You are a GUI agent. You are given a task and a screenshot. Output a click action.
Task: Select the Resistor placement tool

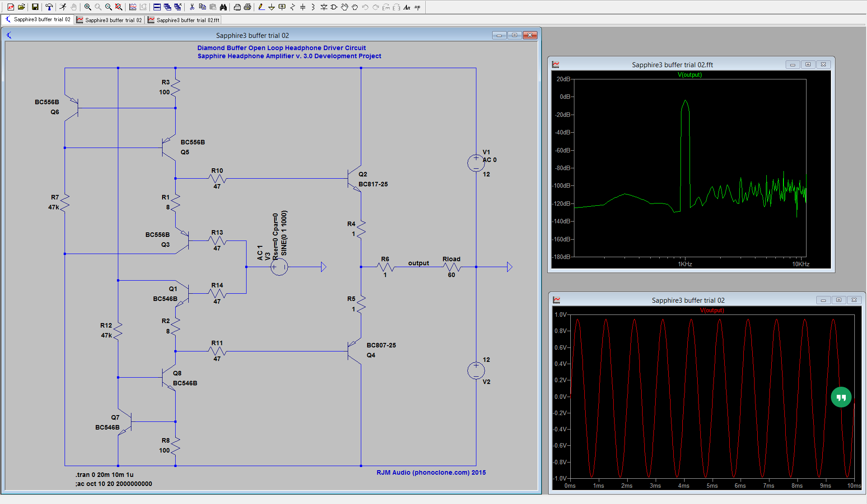293,7
